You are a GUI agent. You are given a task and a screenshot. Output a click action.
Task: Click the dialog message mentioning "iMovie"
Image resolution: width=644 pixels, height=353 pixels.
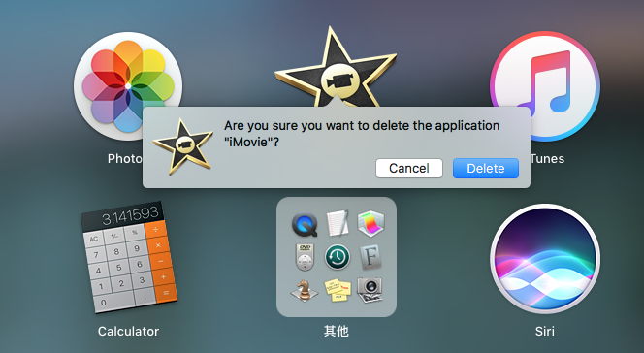[362, 134]
